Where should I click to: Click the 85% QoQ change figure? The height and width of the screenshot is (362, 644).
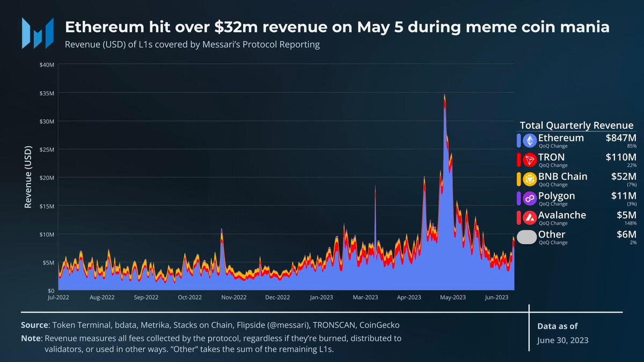coord(632,146)
